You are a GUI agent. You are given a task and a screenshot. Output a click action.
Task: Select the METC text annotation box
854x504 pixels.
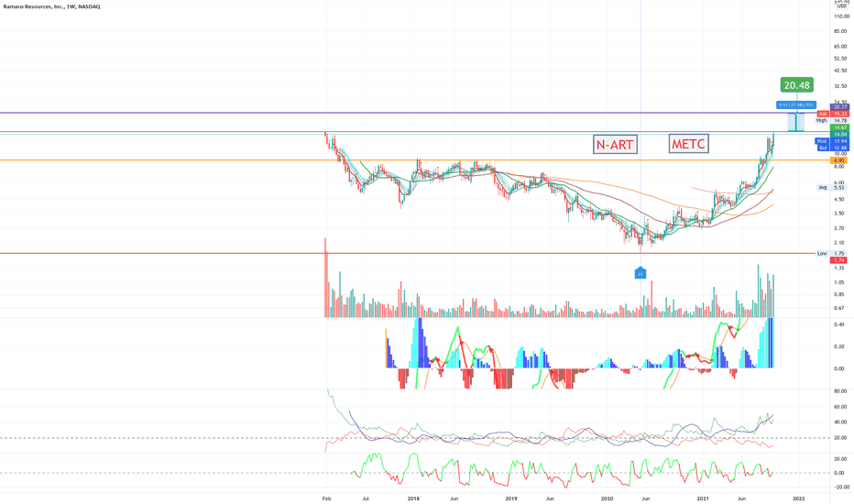coord(688,144)
